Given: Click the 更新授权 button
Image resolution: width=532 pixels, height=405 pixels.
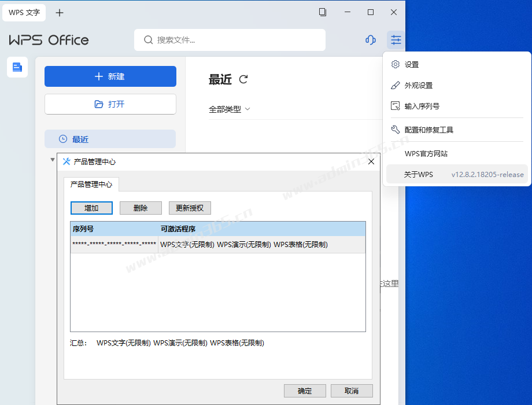Looking at the screenshot, I should (190, 208).
